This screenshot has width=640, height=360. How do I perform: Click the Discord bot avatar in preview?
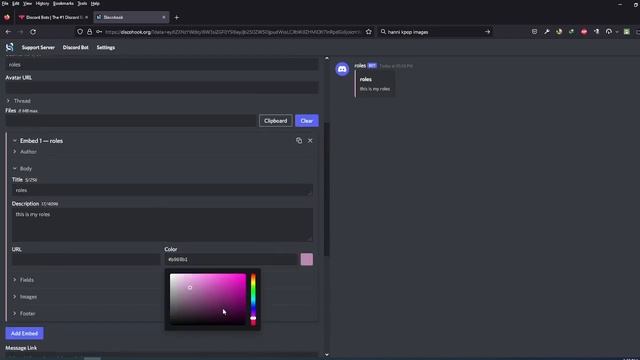pyautogui.click(x=342, y=69)
